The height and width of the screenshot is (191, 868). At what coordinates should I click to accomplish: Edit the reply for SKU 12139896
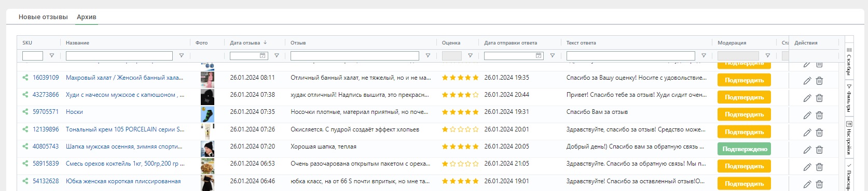tap(807, 133)
